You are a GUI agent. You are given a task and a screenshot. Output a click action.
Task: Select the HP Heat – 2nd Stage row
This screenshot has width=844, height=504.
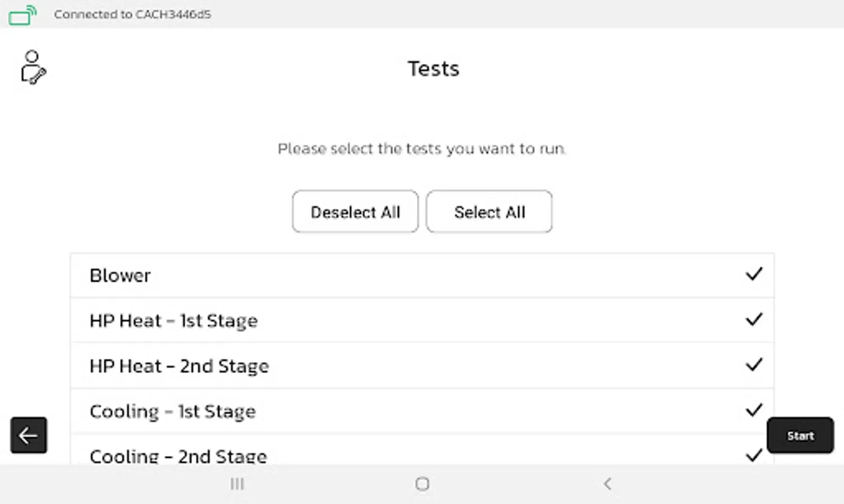(392, 366)
